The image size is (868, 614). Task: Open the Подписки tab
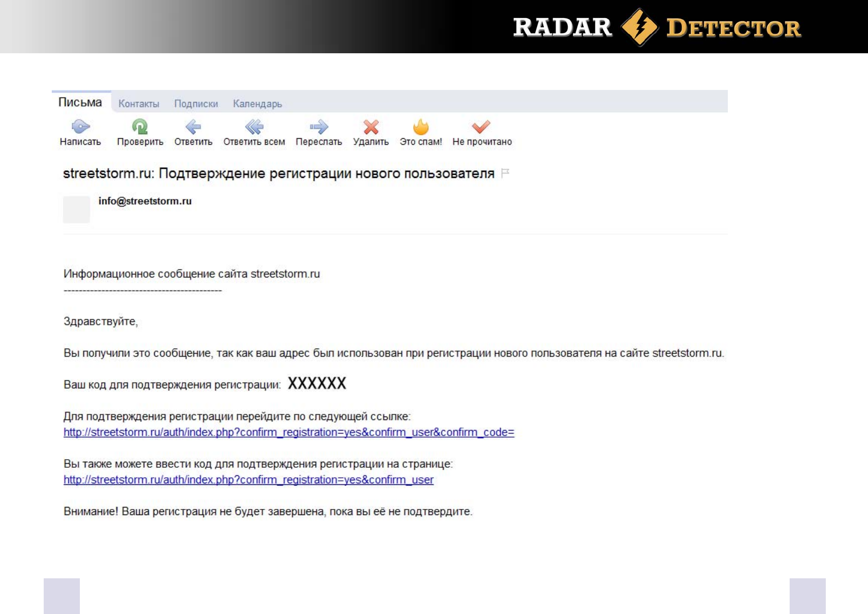(196, 104)
